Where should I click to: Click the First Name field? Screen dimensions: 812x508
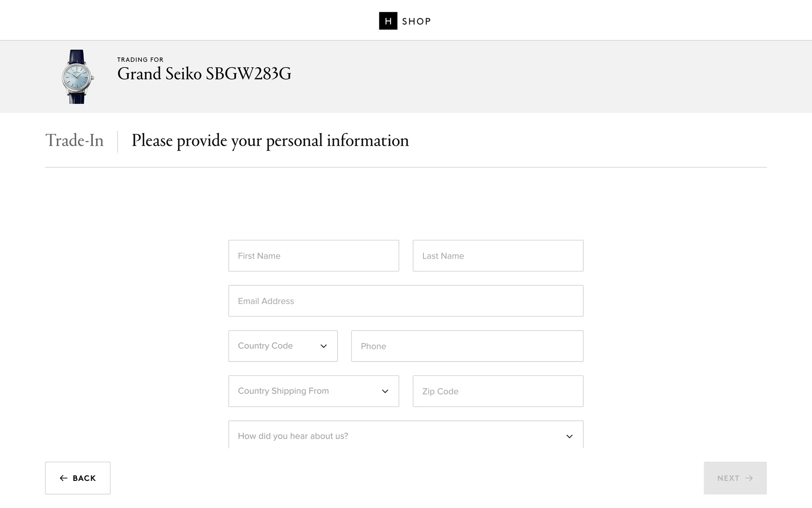pos(313,256)
